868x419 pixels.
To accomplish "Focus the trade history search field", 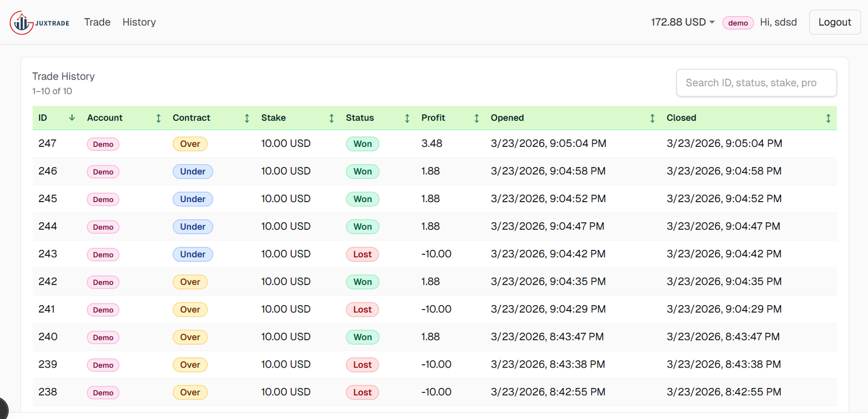I will (756, 83).
